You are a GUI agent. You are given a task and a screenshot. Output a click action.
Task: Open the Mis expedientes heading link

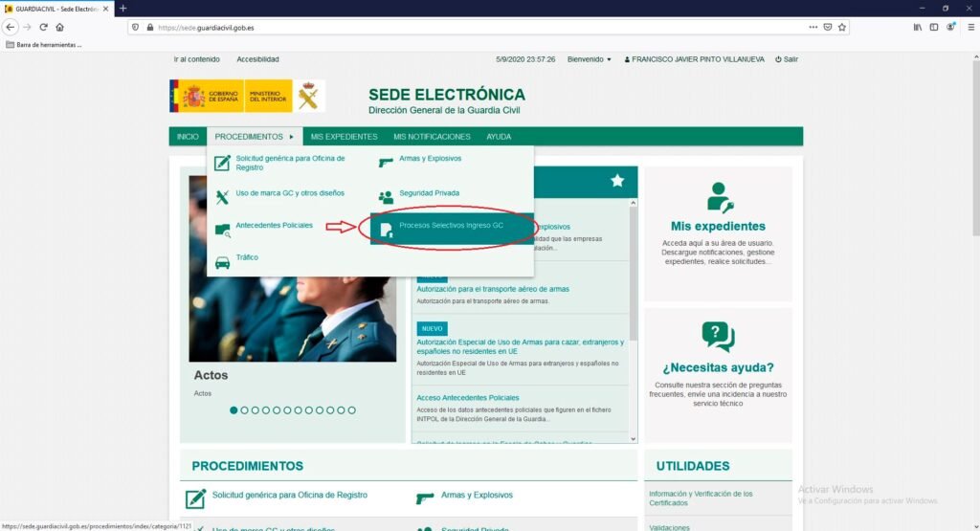click(x=718, y=226)
